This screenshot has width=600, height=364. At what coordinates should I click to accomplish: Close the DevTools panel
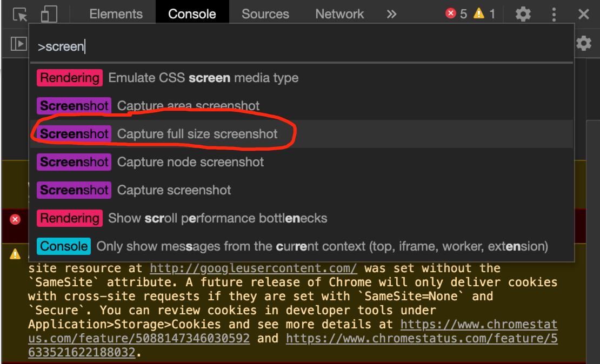pos(584,15)
